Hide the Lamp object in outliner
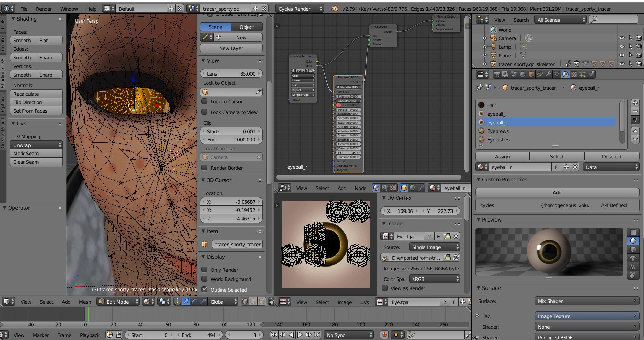This screenshot has height=340, width=644. [622, 47]
